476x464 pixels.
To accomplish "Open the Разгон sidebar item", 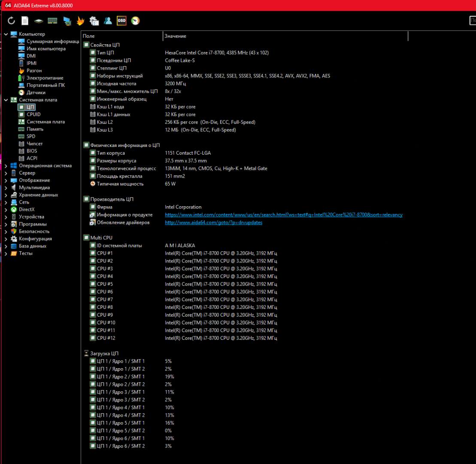I will [x=34, y=71].
